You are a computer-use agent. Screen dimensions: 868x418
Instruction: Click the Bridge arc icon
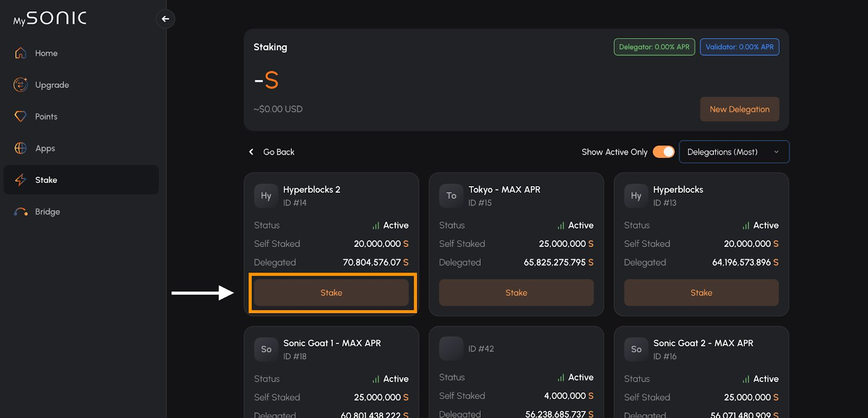coord(21,212)
